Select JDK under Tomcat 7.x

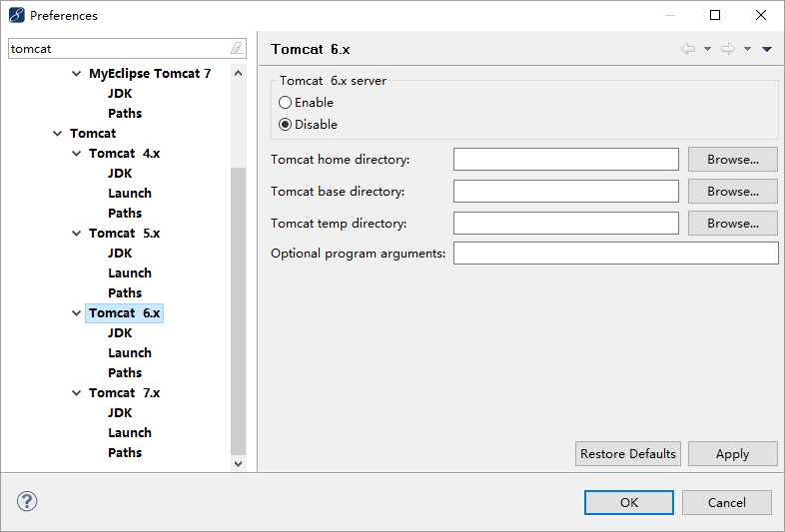tap(120, 413)
